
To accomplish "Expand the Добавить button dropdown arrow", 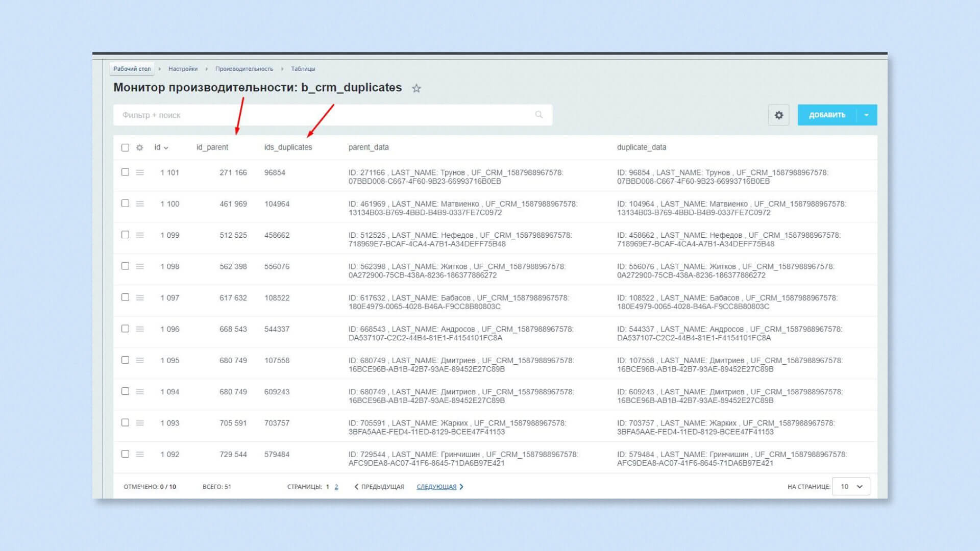I will pyautogui.click(x=867, y=115).
